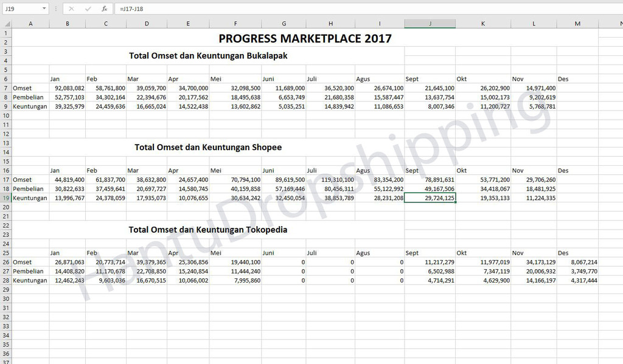Screen dimensions: 623x364
Task: Click the Enter checkmark in formula bar
Action: pyautogui.click(x=88, y=9)
